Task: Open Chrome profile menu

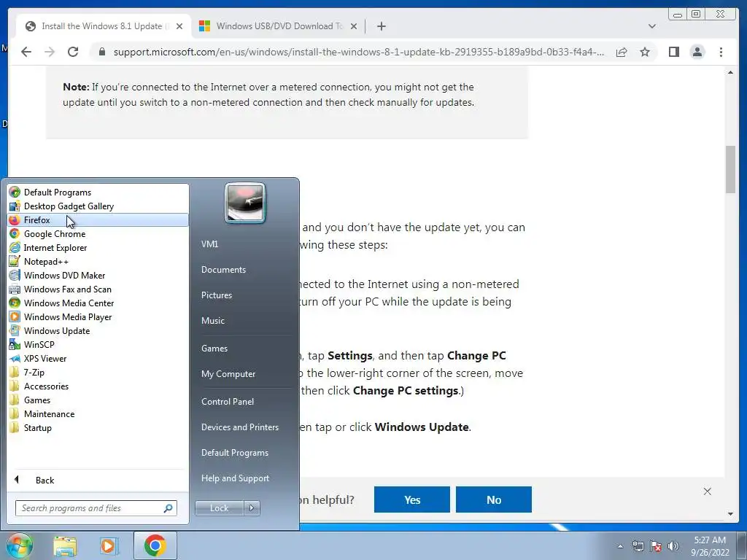Action: (x=697, y=52)
